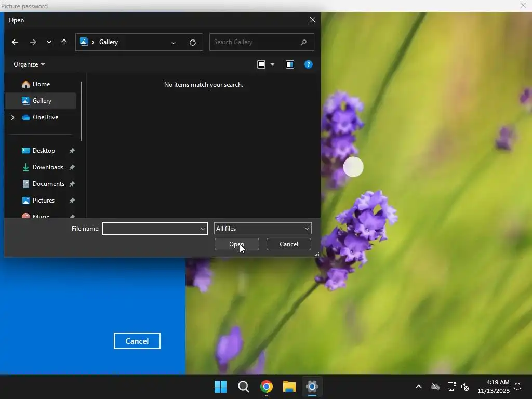Open the Pictures quick access folder
The height and width of the screenshot is (399, 532).
pos(44,201)
